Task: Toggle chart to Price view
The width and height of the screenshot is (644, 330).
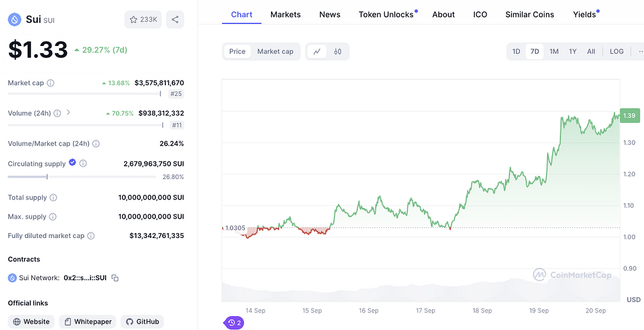Action: point(237,52)
